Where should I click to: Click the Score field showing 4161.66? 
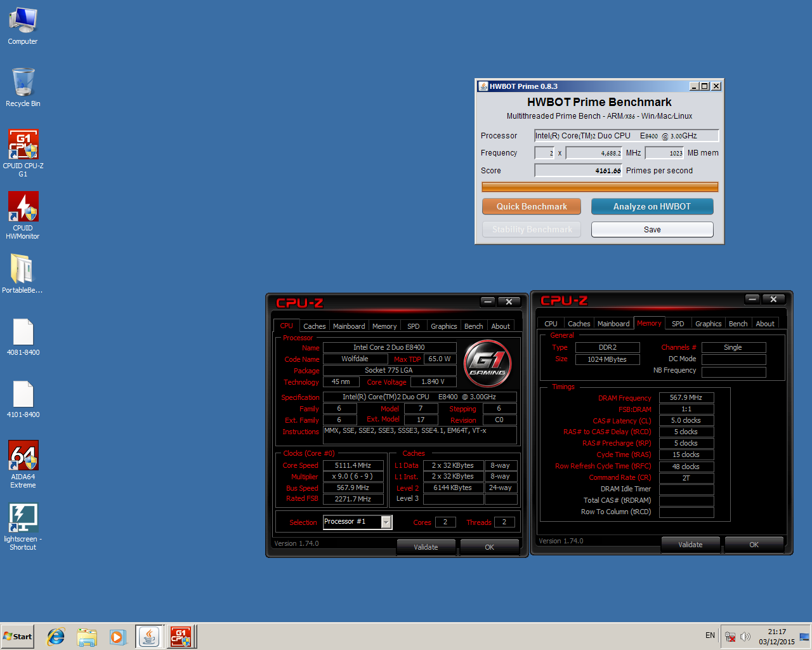pos(579,170)
